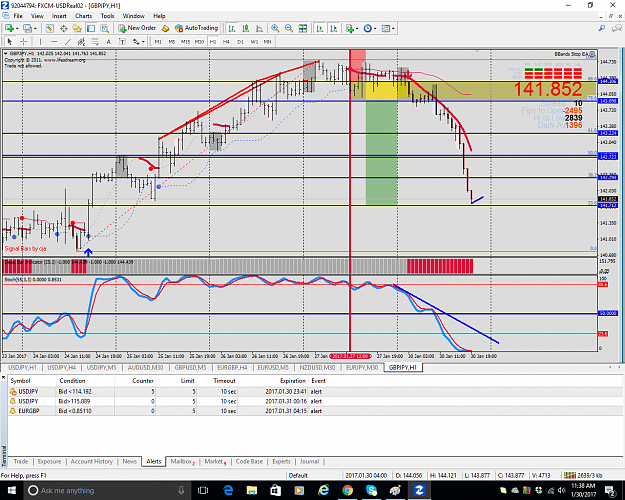Click the bell icon of EURGBP alert
This screenshot has width=625, height=500.
(x=13, y=411)
